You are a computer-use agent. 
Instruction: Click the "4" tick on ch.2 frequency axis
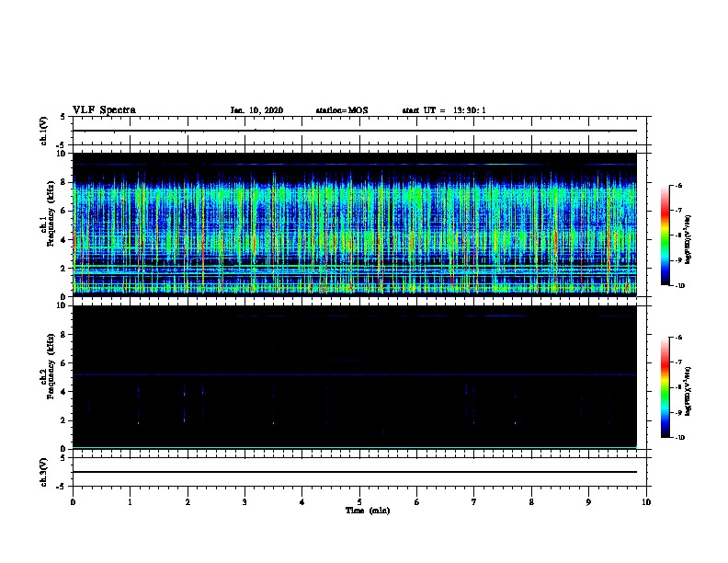point(63,392)
